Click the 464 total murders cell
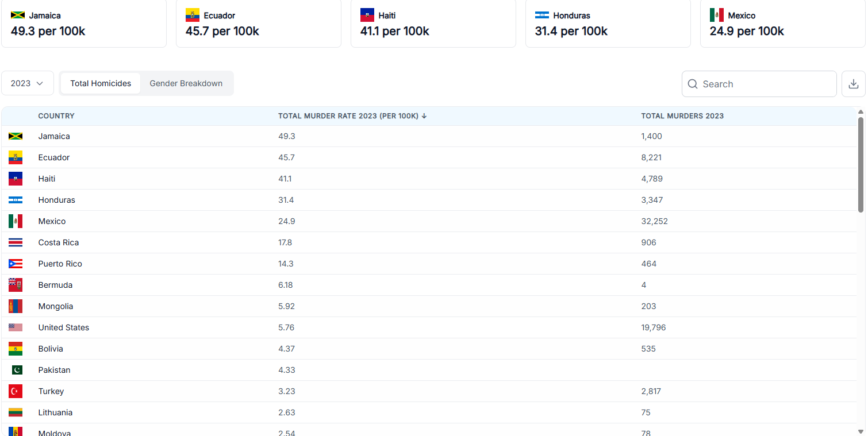The width and height of the screenshot is (868, 436). point(649,264)
